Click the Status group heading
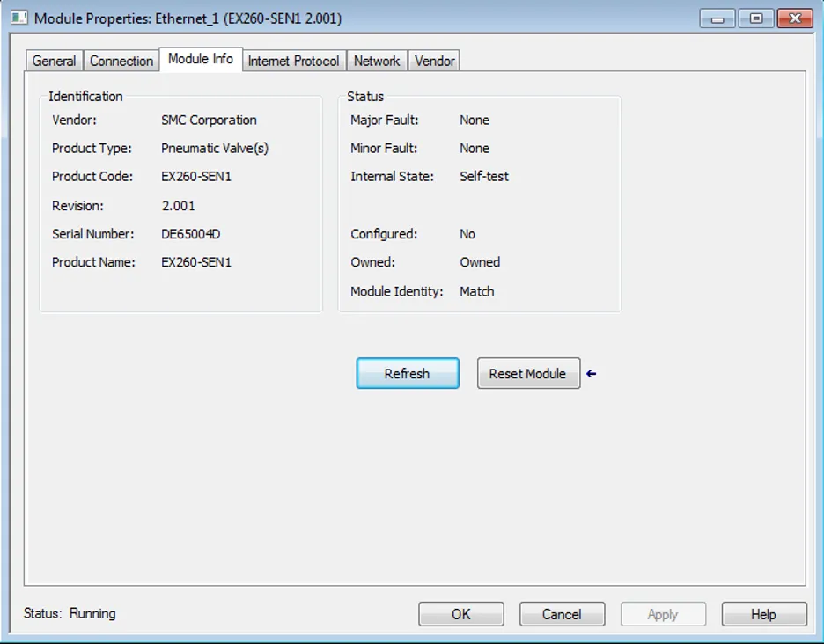The image size is (824, 644). click(365, 96)
